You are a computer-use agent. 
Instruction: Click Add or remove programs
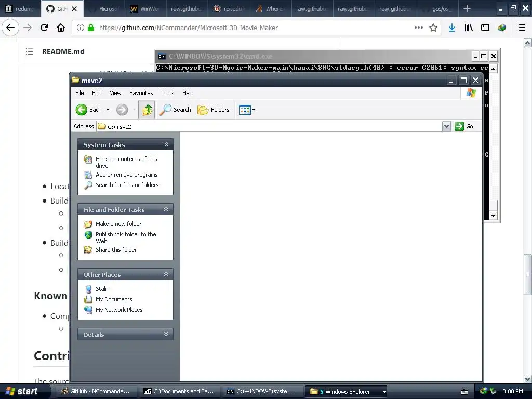tap(127, 175)
